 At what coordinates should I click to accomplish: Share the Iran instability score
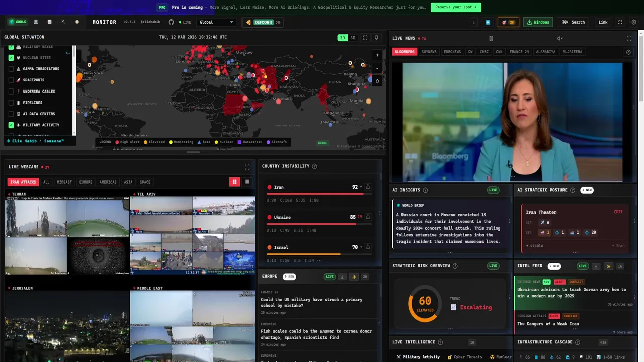(368, 187)
